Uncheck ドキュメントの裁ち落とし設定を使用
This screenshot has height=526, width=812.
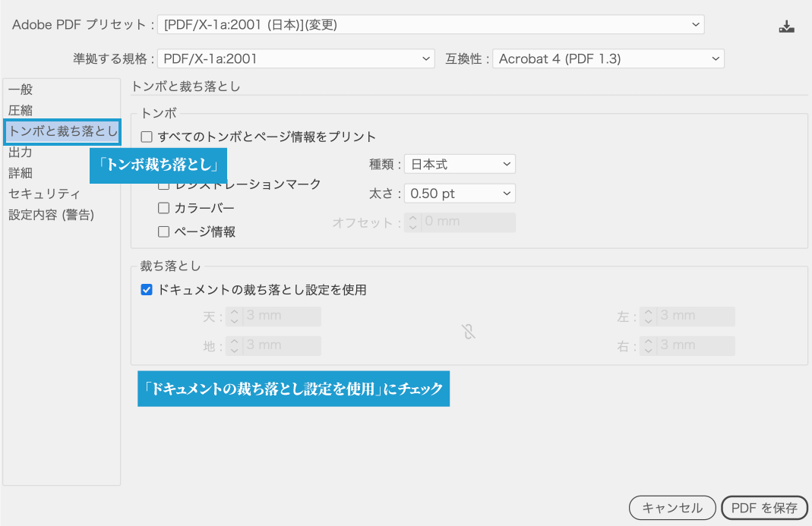point(147,289)
